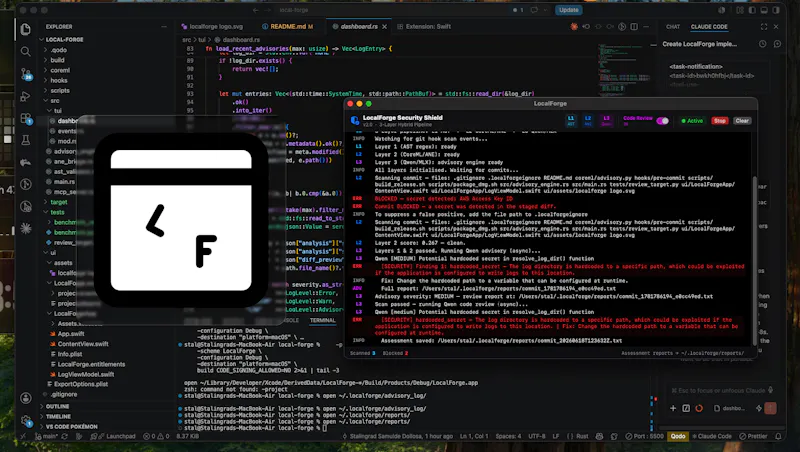Switch to README.md tab
800x452 pixels.
(289, 27)
